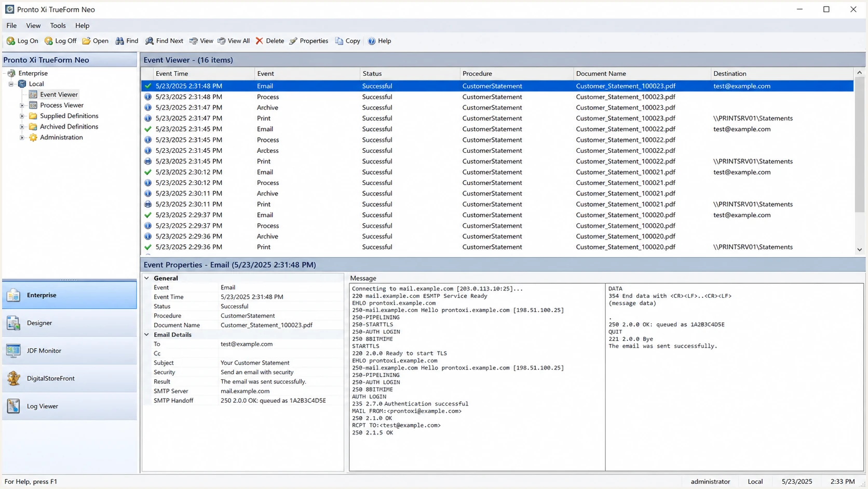The width and height of the screenshot is (868, 489).
Task: Expand the Supplied Definitions node
Action: pyautogui.click(x=22, y=116)
